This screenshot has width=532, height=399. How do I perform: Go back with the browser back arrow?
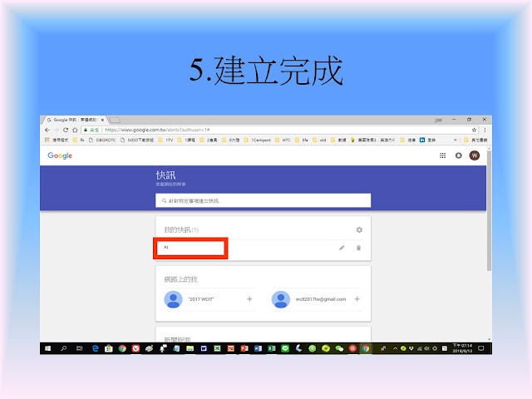click(47, 130)
